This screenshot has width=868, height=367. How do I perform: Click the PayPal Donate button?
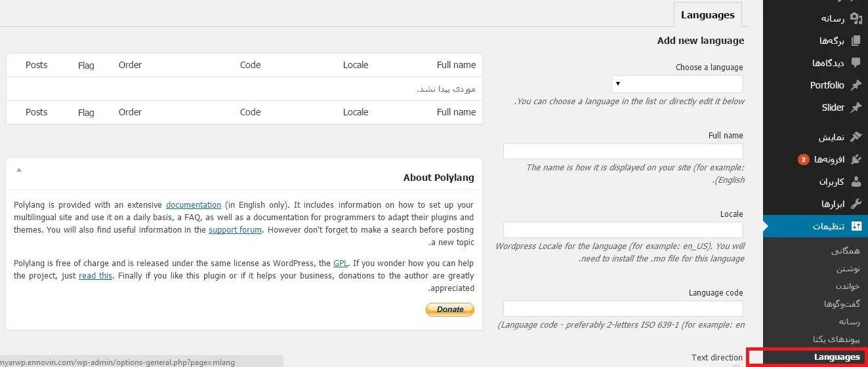[x=450, y=309]
